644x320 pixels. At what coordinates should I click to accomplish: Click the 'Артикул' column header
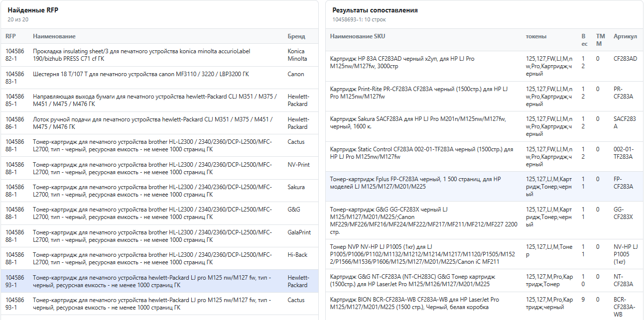[x=625, y=36]
